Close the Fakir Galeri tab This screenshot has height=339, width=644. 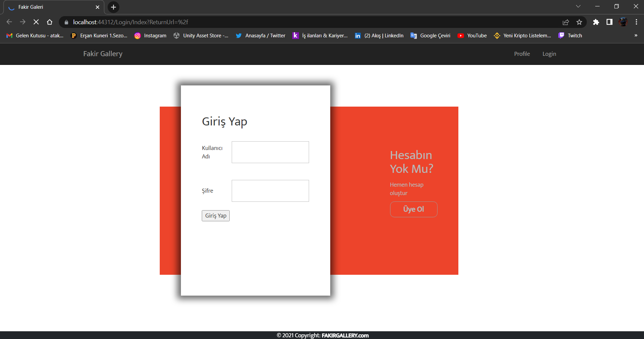pos(98,7)
